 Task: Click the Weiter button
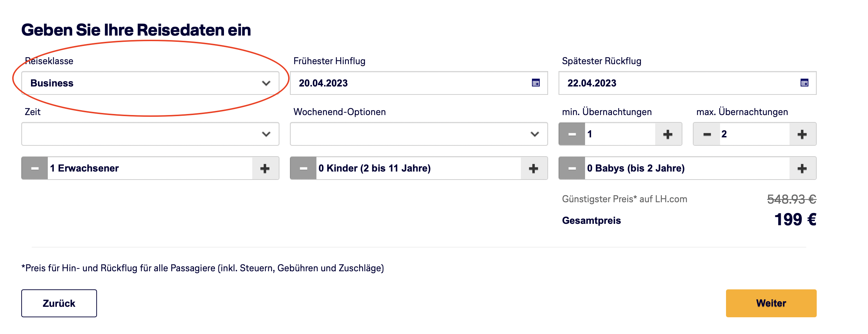(x=771, y=303)
